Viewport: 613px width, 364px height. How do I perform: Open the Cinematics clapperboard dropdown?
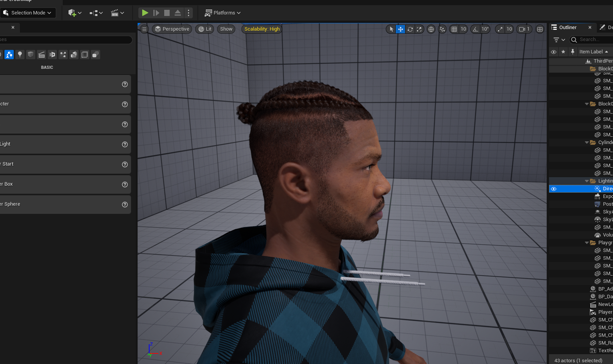(118, 13)
